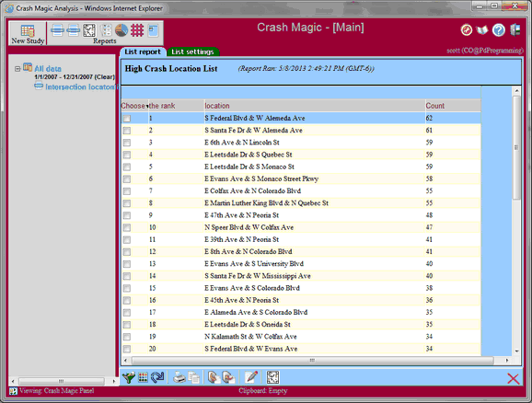The image size is (532, 403).
Task: Click the report list scroll down arrow
Action: click(x=516, y=351)
